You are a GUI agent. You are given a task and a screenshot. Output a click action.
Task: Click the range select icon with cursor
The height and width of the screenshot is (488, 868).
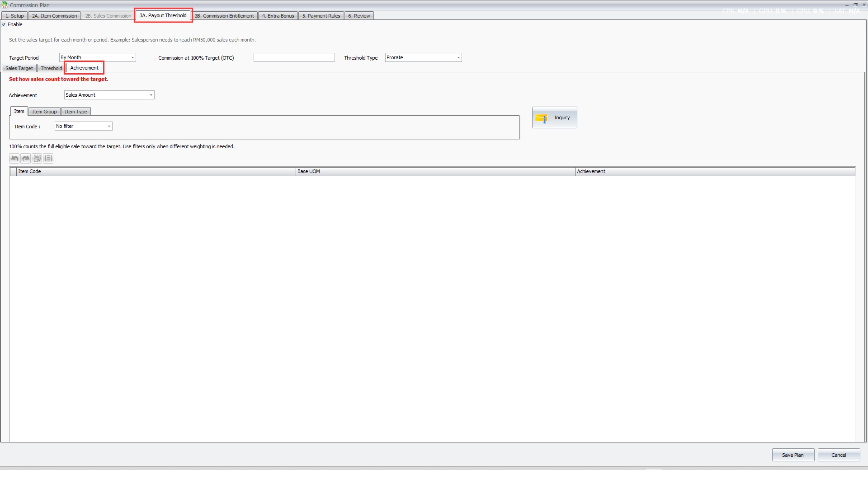(x=37, y=159)
